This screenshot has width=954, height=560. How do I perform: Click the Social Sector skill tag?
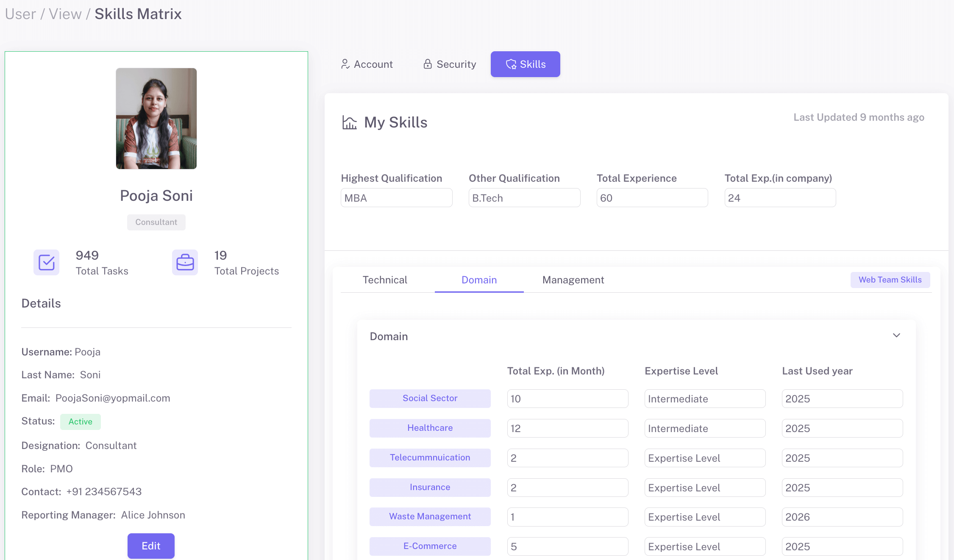pos(430,398)
